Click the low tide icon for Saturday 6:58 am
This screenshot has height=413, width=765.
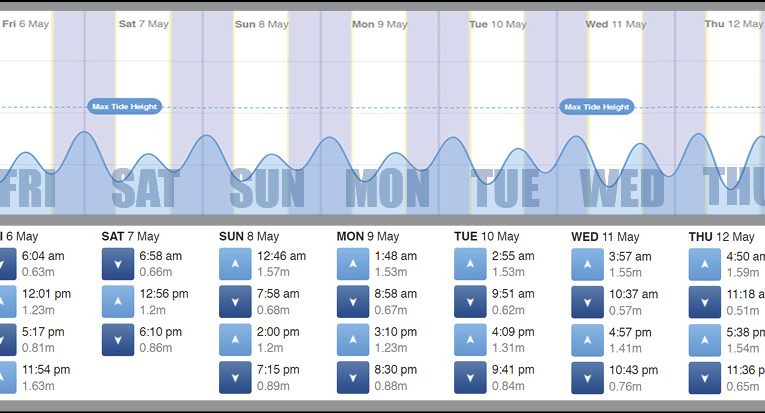click(x=118, y=264)
